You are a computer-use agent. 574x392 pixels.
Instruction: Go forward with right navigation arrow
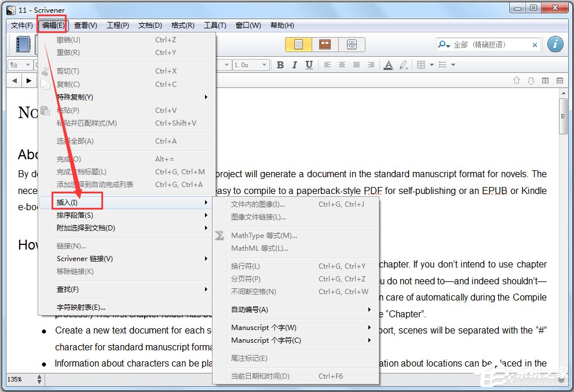tap(29, 80)
